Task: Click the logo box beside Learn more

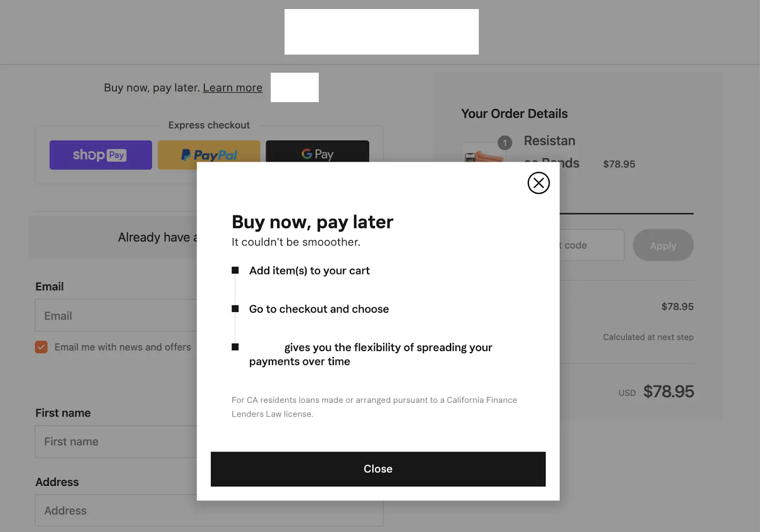Action: coord(294,87)
